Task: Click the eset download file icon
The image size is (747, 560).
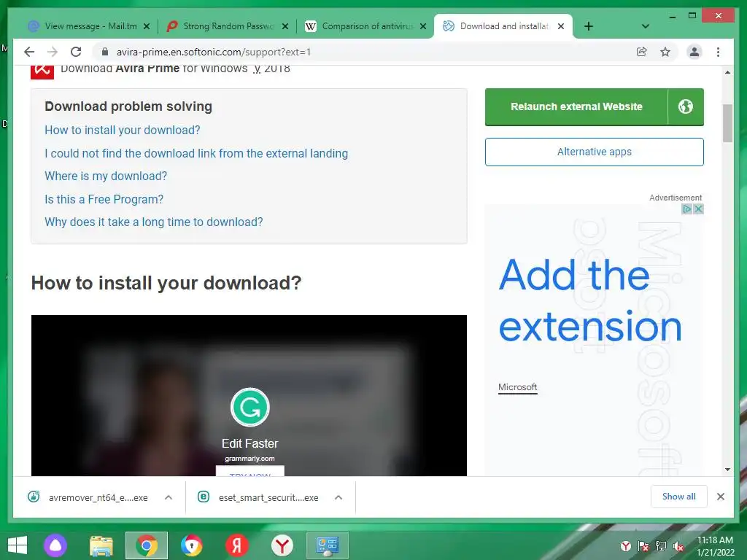Action: point(204,497)
